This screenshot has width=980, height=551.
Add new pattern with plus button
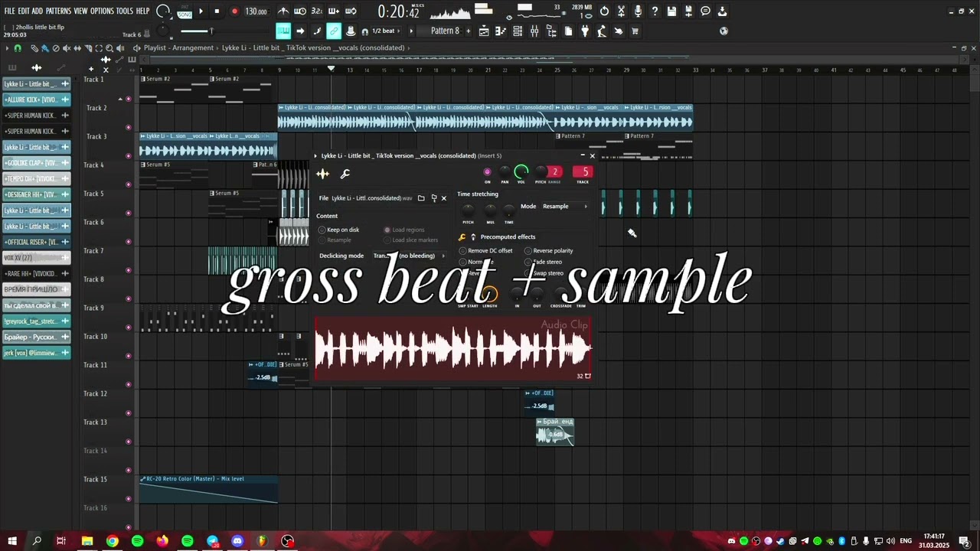point(469,31)
